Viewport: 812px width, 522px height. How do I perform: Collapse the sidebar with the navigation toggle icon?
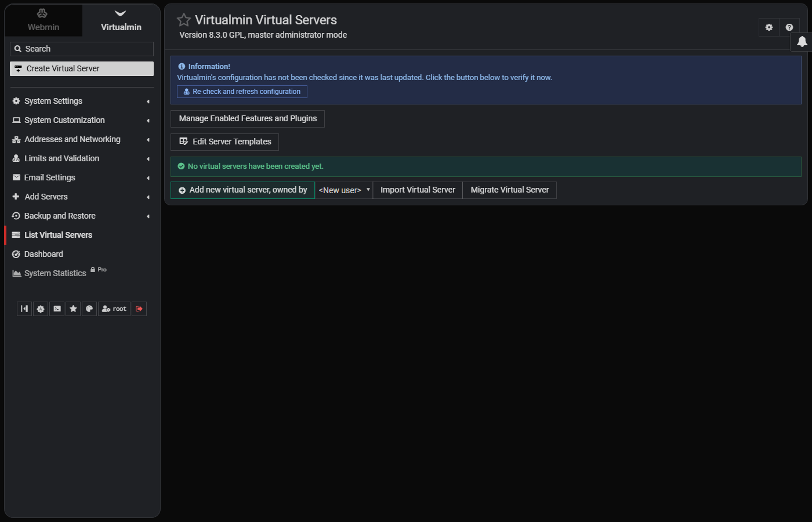[x=24, y=309]
